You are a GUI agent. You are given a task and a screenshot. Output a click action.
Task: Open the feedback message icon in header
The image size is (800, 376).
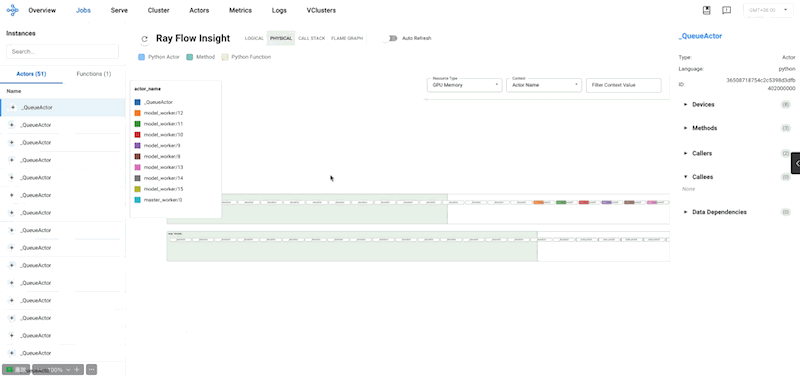click(727, 10)
